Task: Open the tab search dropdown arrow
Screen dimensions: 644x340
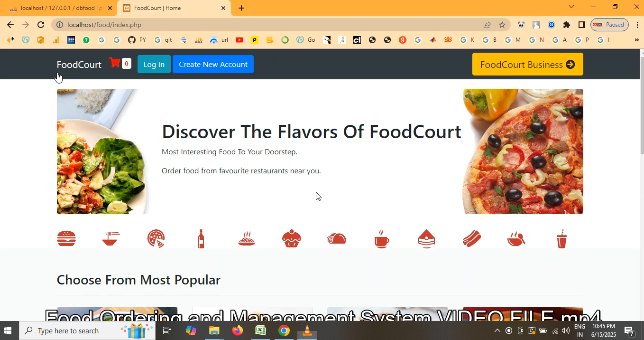Action: pyautogui.click(x=571, y=7)
